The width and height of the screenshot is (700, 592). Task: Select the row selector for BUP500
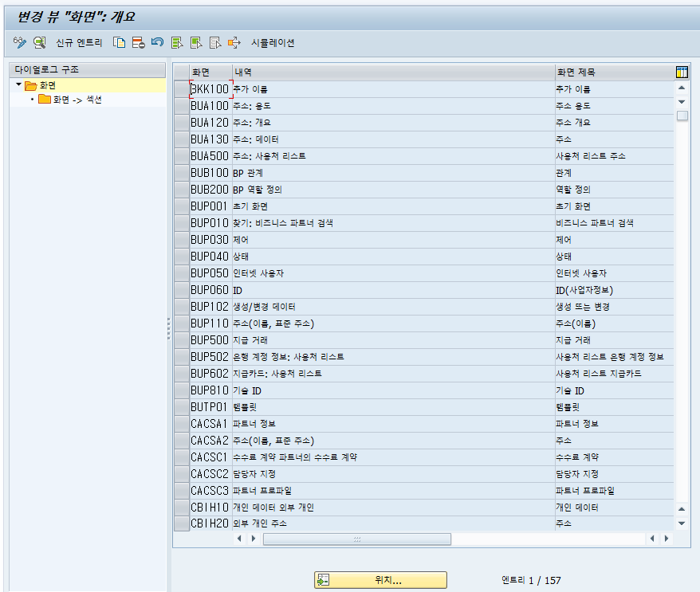coord(182,340)
